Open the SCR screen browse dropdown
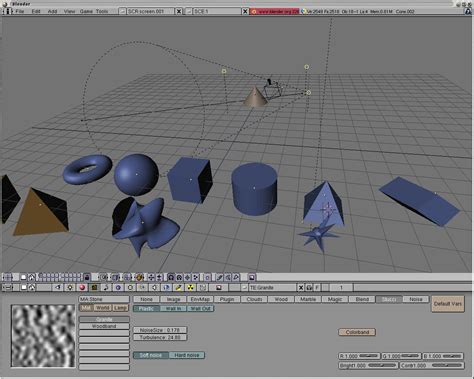Viewport: 474px width, 379px height. [122, 11]
